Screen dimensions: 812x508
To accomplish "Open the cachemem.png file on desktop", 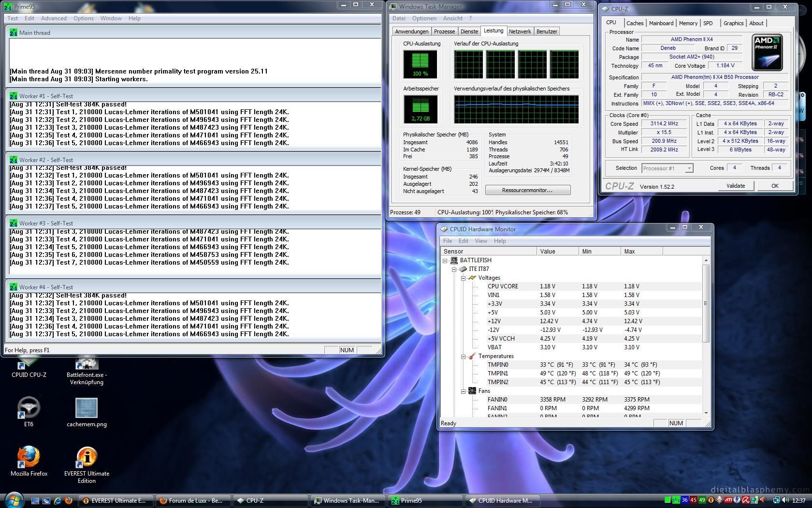I will 87,412.
